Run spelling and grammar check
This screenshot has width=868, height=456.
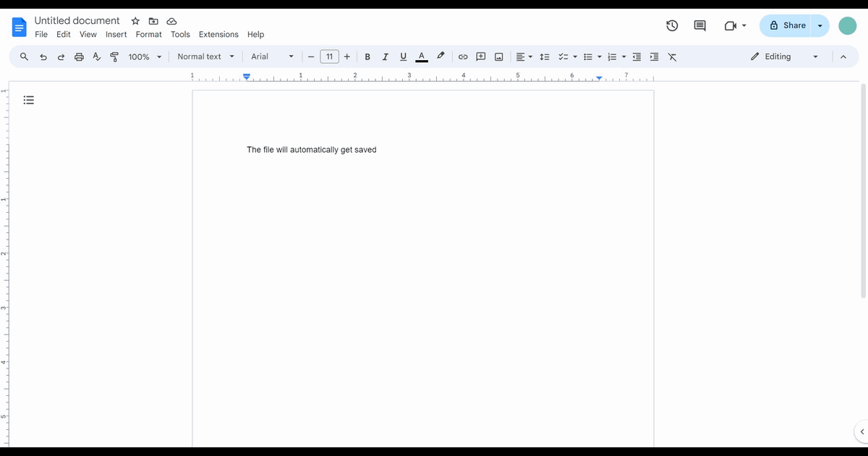pyautogui.click(x=97, y=56)
